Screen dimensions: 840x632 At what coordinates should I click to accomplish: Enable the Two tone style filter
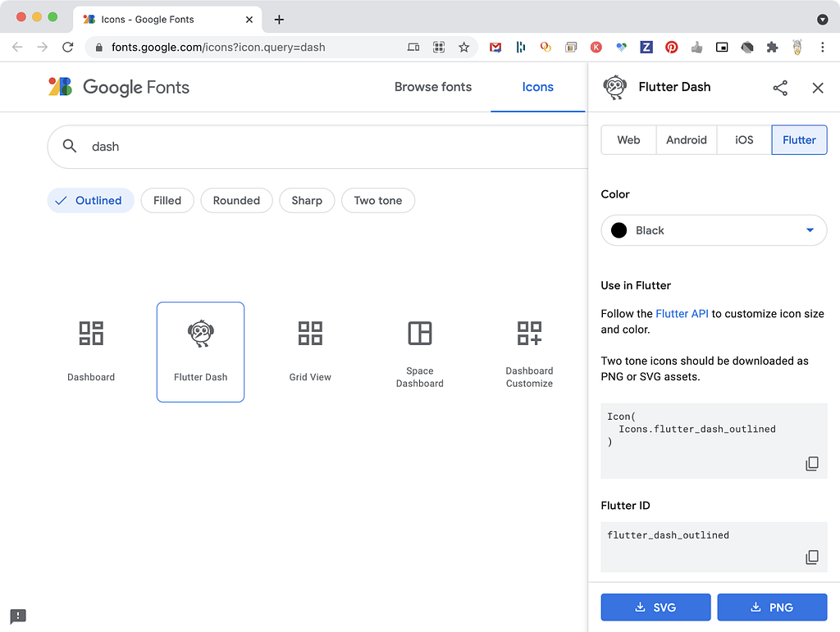[x=377, y=200]
